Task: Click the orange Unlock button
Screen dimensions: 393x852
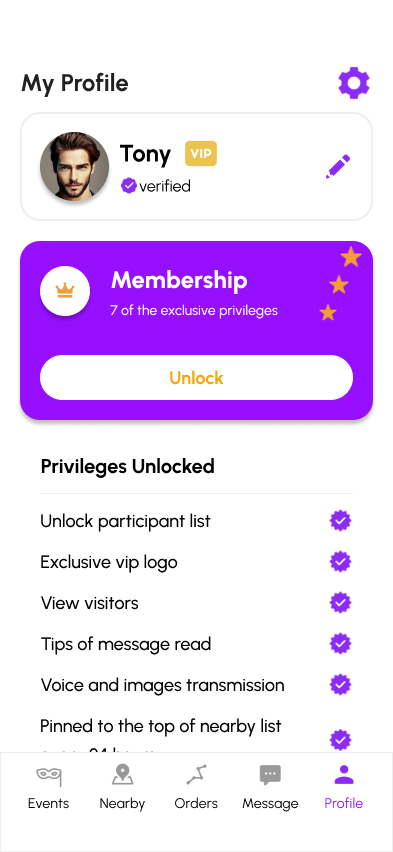Action: tap(196, 378)
